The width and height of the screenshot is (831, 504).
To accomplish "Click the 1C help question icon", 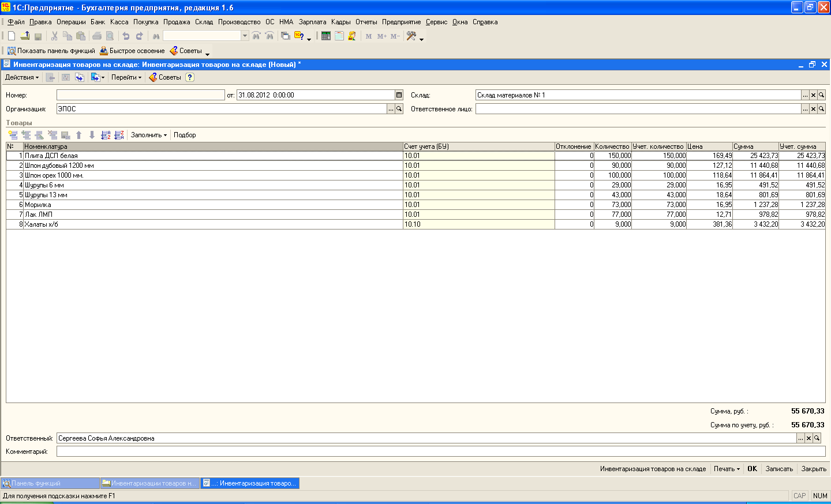I will [299, 36].
